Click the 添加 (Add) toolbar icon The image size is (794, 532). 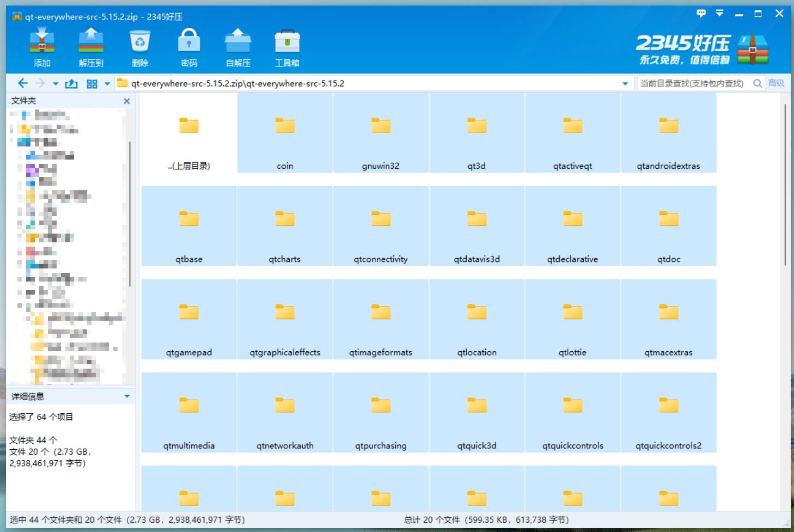pos(42,47)
